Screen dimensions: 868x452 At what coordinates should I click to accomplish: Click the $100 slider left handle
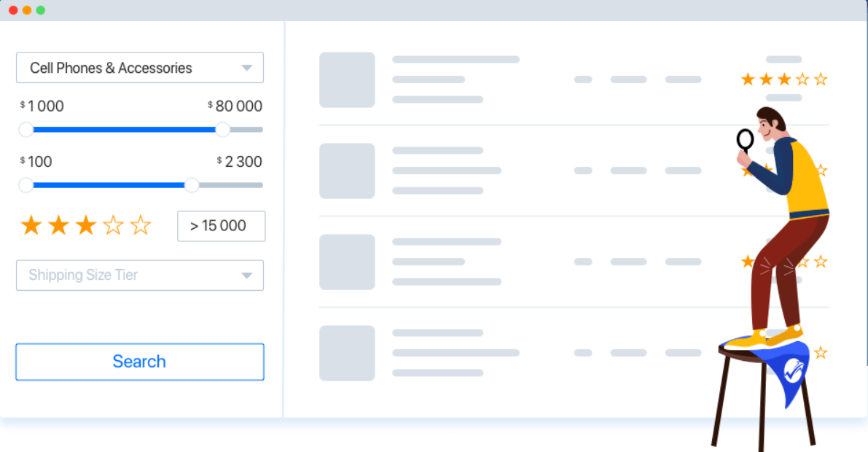click(26, 185)
